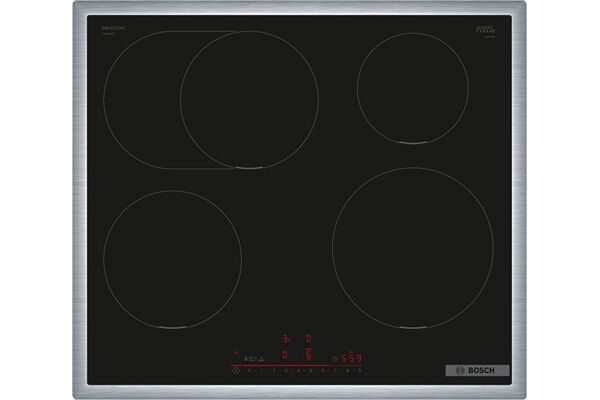Click the rear-left extended cooking zone

(x=211, y=100)
